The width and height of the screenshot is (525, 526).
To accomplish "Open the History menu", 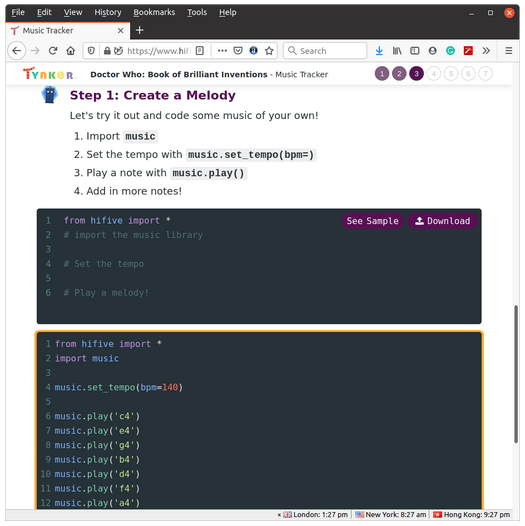I will tap(108, 12).
